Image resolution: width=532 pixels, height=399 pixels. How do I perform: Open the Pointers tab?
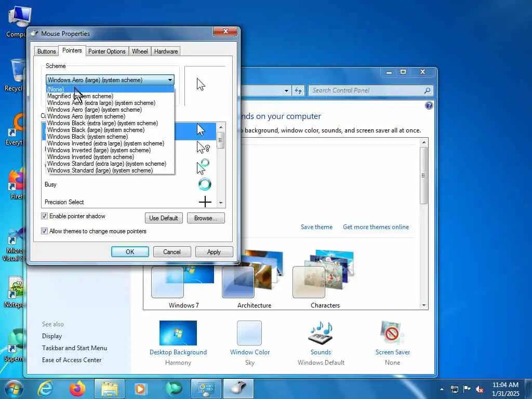click(x=72, y=50)
